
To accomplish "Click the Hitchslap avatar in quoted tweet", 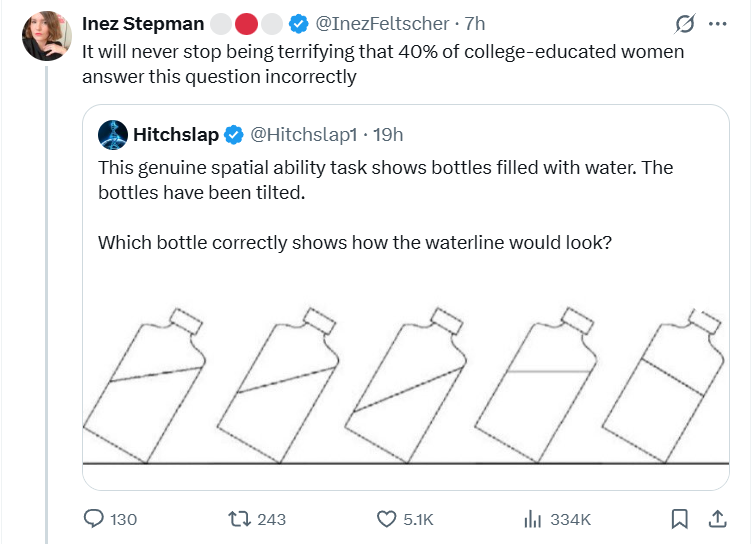I will [116, 134].
